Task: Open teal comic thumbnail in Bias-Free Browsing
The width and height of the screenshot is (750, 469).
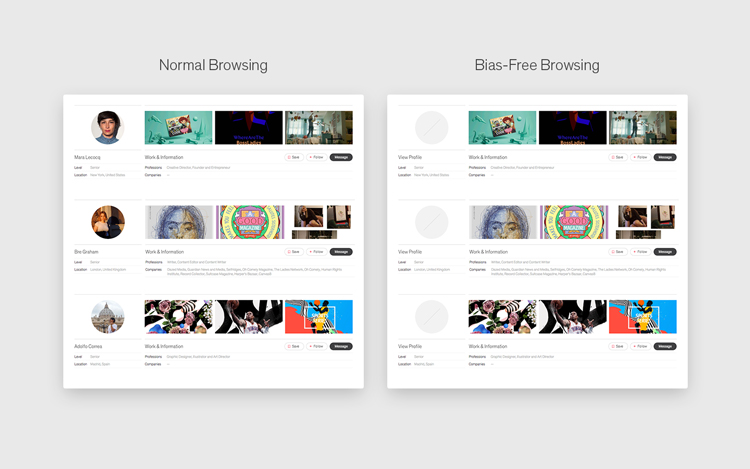Action: (x=502, y=128)
